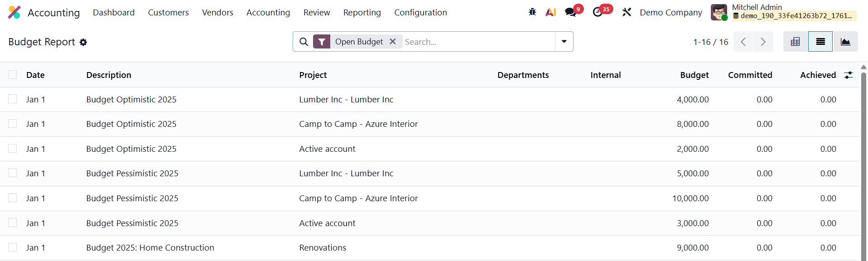The height and width of the screenshot is (261, 868).
Task: Expand the search filter options dropdown
Action: [564, 42]
